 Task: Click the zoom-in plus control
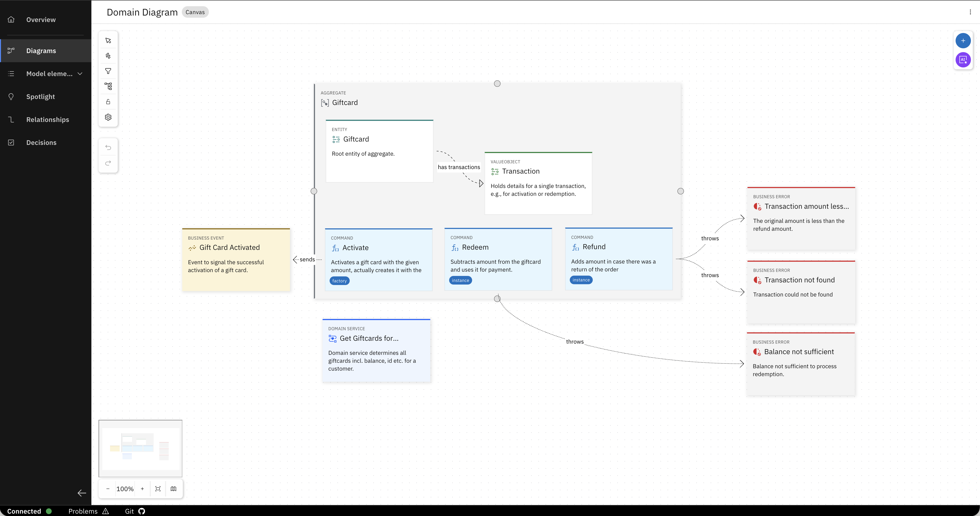coord(142,489)
